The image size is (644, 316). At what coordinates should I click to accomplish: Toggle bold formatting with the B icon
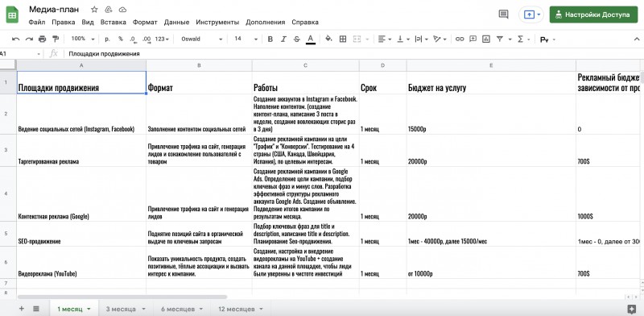270,39
